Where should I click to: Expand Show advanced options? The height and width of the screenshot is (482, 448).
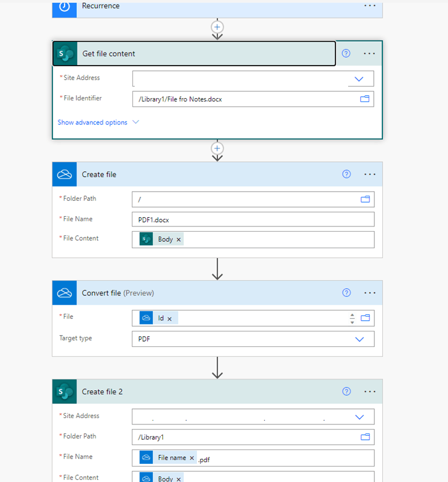(x=92, y=122)
